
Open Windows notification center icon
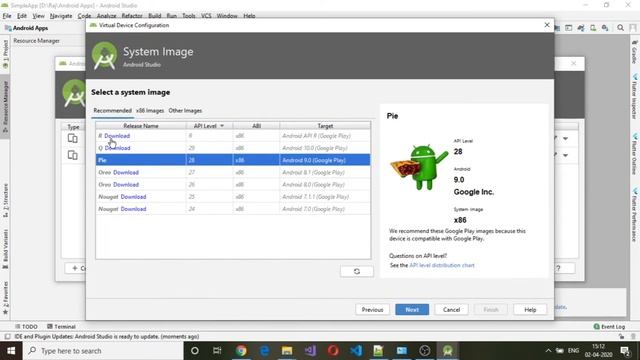tap(625, 351)
